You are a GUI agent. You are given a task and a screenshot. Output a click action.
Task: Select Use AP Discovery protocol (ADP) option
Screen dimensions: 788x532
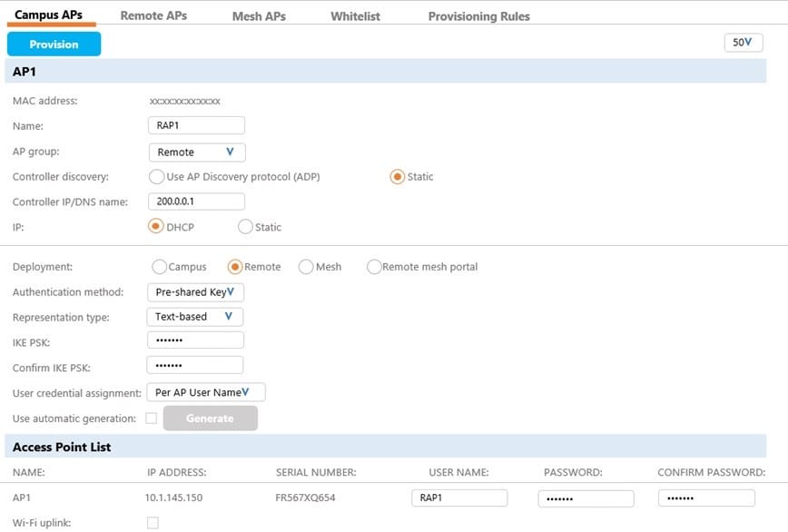pos(157,177)
